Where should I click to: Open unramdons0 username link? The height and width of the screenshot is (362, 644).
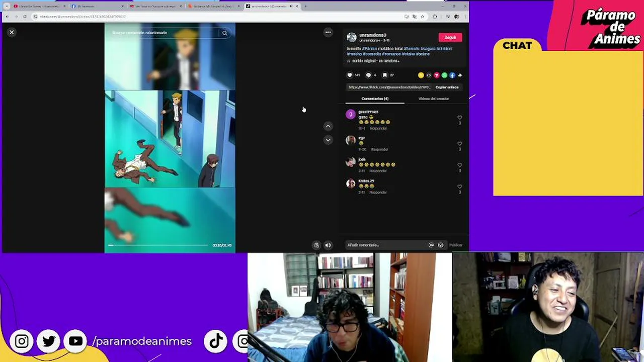coord(373,35)
